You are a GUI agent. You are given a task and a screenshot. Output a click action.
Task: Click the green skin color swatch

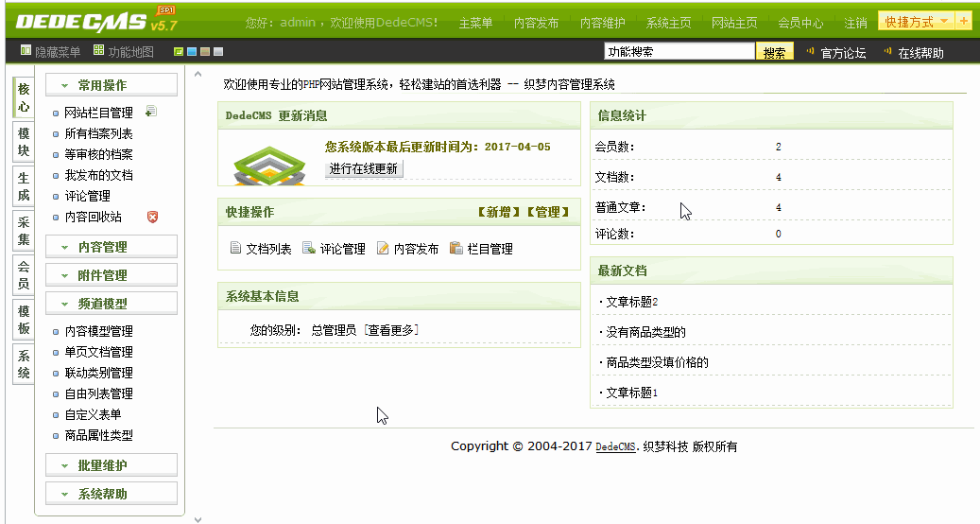pos(178,52)
